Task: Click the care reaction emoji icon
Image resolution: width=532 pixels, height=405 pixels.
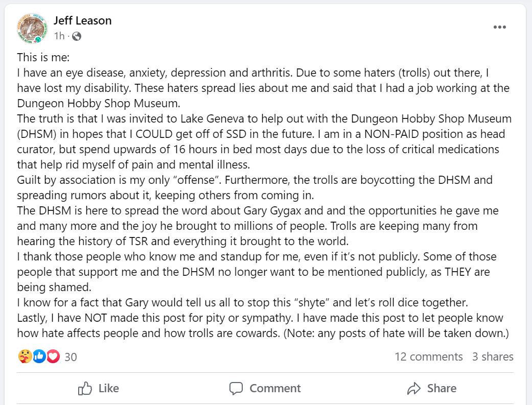Action: click(x=25, y=356)
